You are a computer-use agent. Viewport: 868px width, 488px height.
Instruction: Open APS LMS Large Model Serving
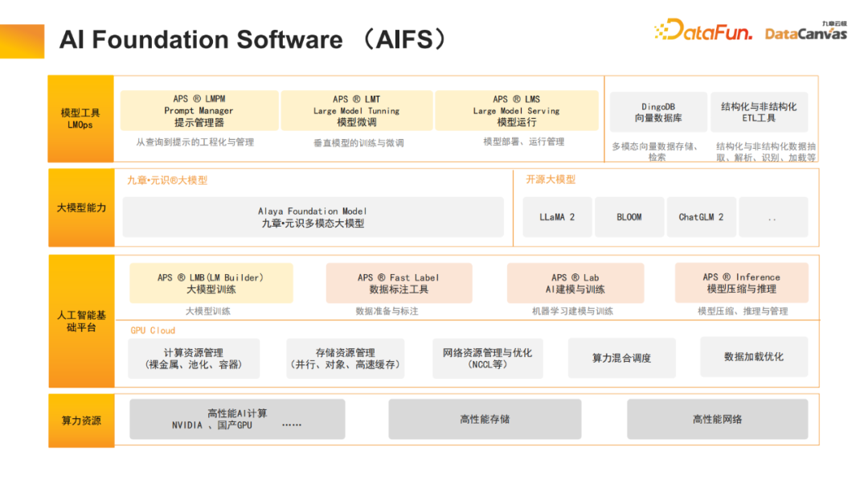coord(517,110)
